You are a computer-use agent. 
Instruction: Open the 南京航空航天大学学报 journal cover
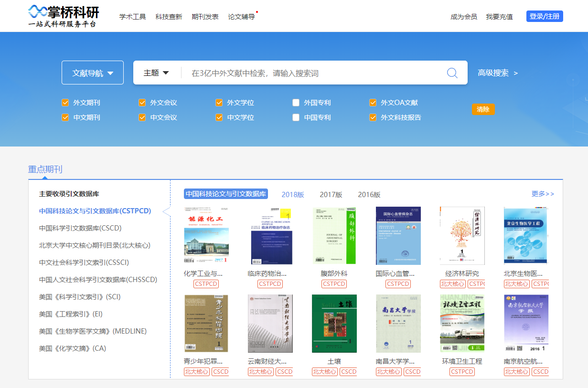coord(526,324)
